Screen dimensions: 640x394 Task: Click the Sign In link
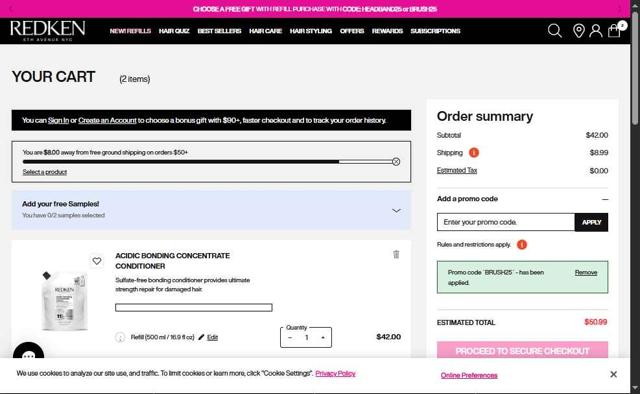(58, 120)
